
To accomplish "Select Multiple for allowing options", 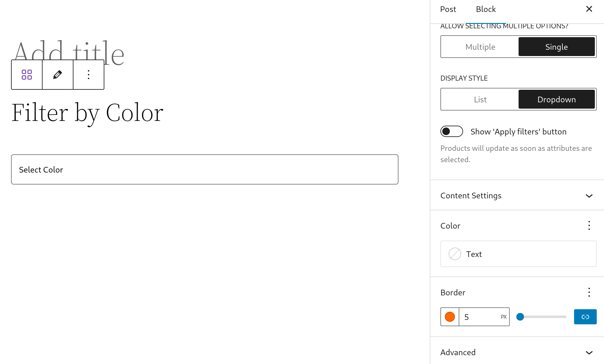I will click(x=480, y=47).
